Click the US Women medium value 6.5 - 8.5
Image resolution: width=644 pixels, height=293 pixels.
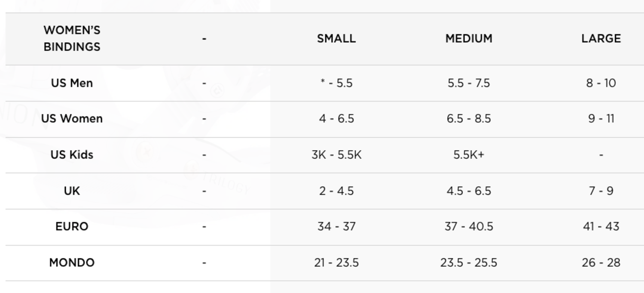click(469, 119)
